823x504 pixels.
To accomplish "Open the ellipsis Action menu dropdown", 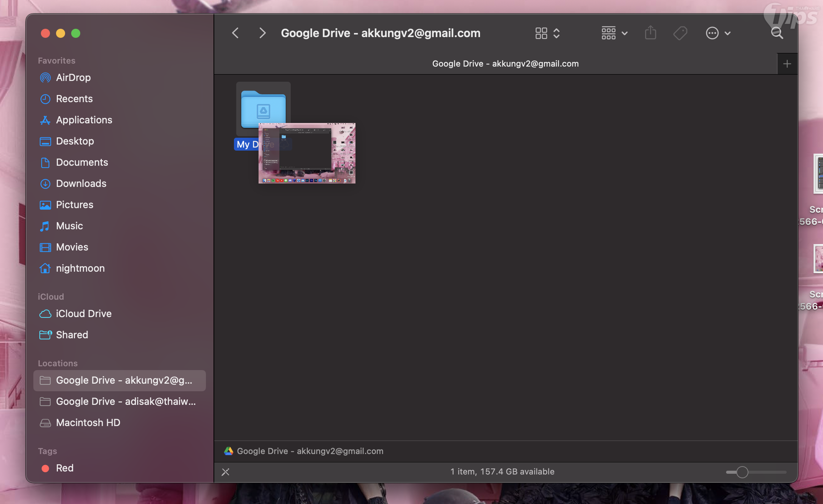I will (x=718, y=33).
